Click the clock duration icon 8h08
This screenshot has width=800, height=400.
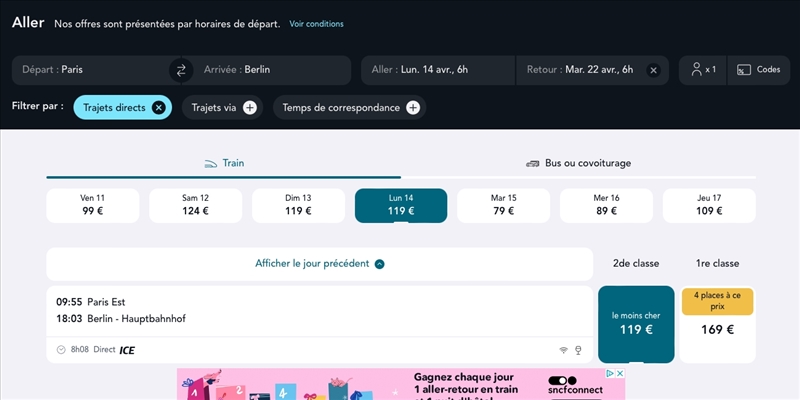tap(61, 350)
